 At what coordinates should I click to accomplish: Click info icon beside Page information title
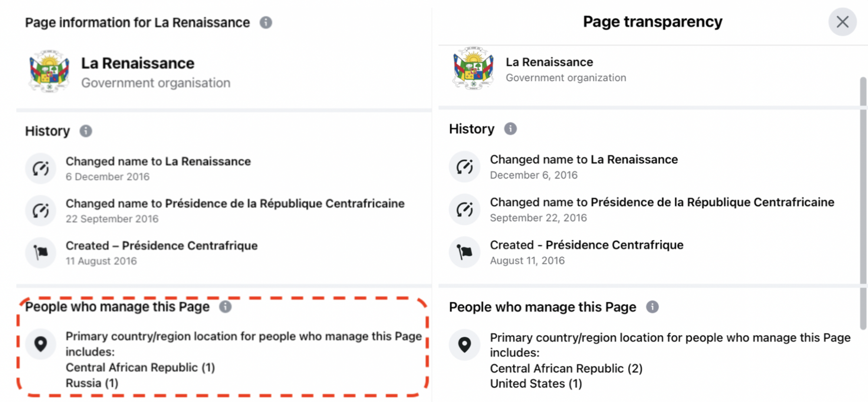266,23
